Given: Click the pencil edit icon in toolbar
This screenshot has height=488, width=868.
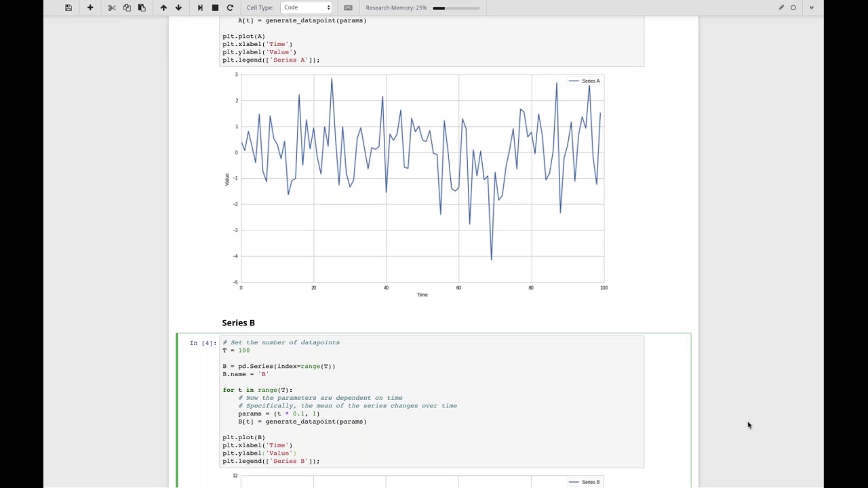Looking at the screenshot, I should click(781, 7).
